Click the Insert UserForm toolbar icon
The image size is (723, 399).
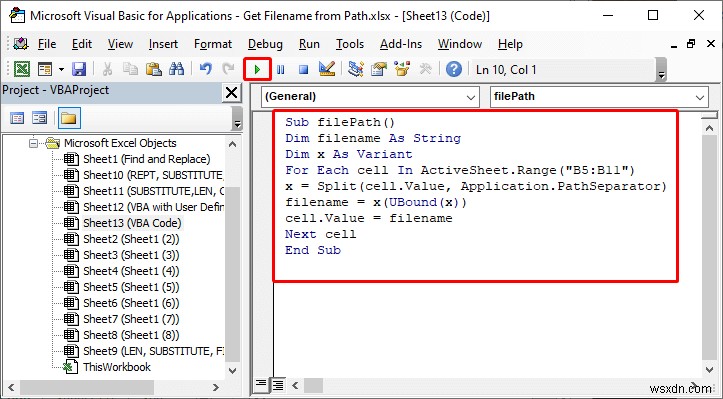click(x=45, y=70)
